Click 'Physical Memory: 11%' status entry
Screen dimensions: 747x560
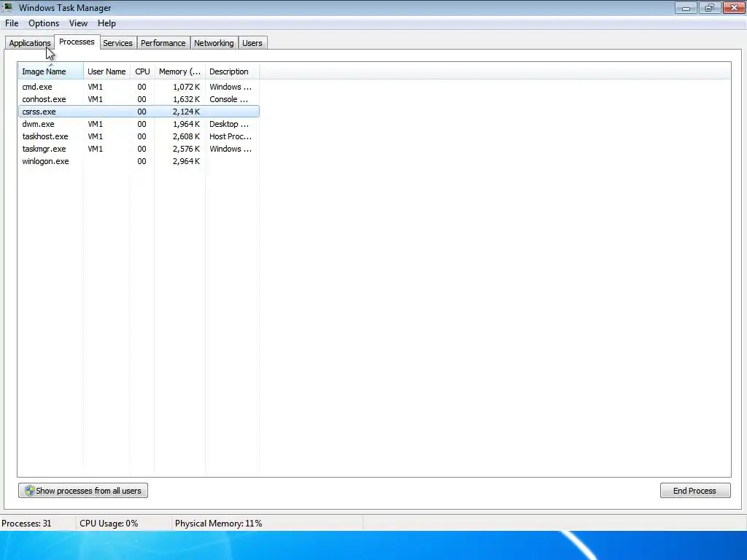[218, 524]
